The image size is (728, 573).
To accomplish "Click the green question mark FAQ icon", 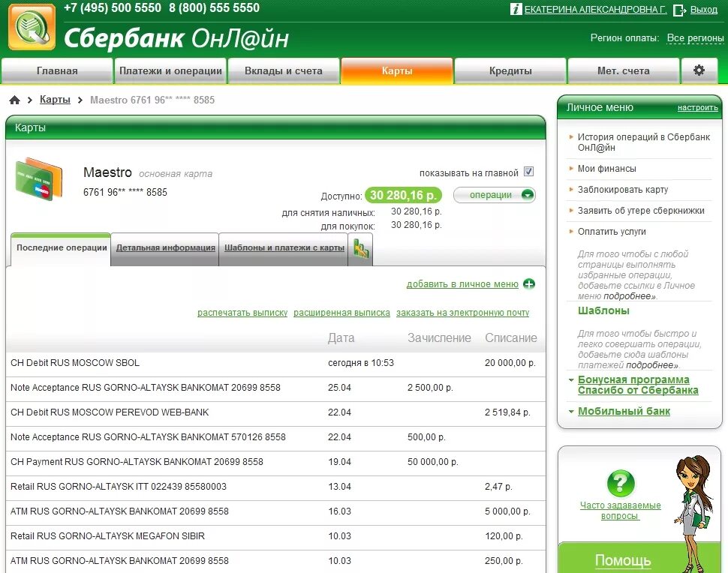I will (x=620, y=483).
